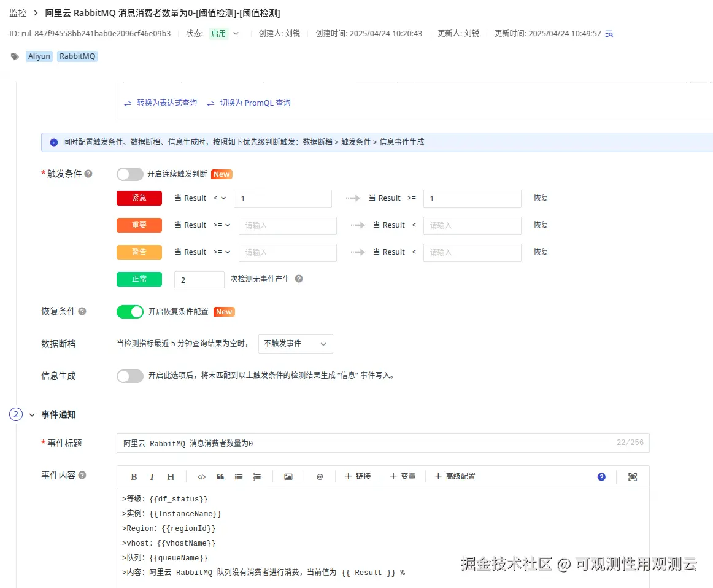Click + 变量 button in editor
This screenshot has height=588, width=713.
pyautogui.click(x=403, y=476)
